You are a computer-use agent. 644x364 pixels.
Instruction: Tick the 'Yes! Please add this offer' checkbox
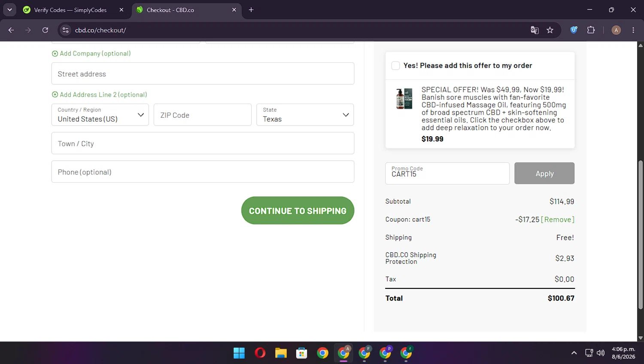point(395,65)
